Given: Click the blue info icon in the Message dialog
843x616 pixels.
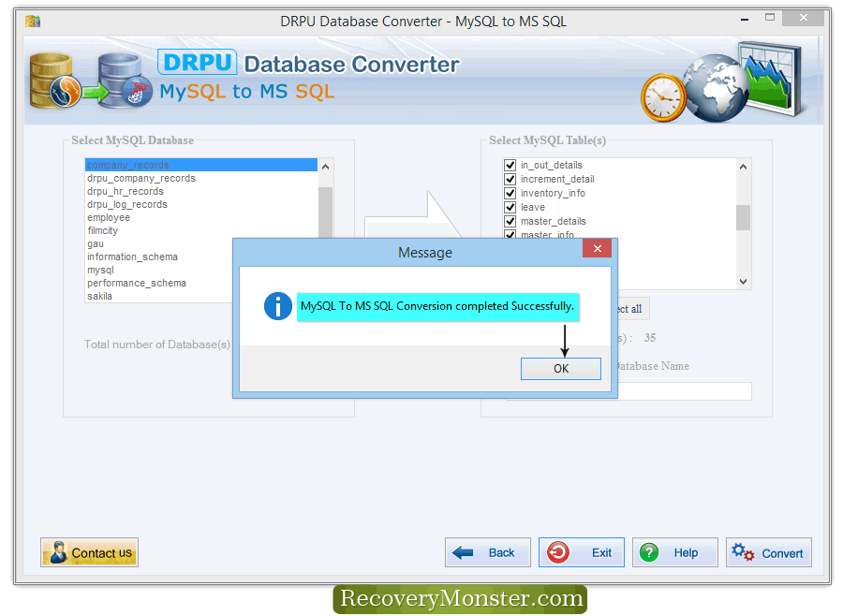Looking at the screenshot, I should [x=278, y=306].
